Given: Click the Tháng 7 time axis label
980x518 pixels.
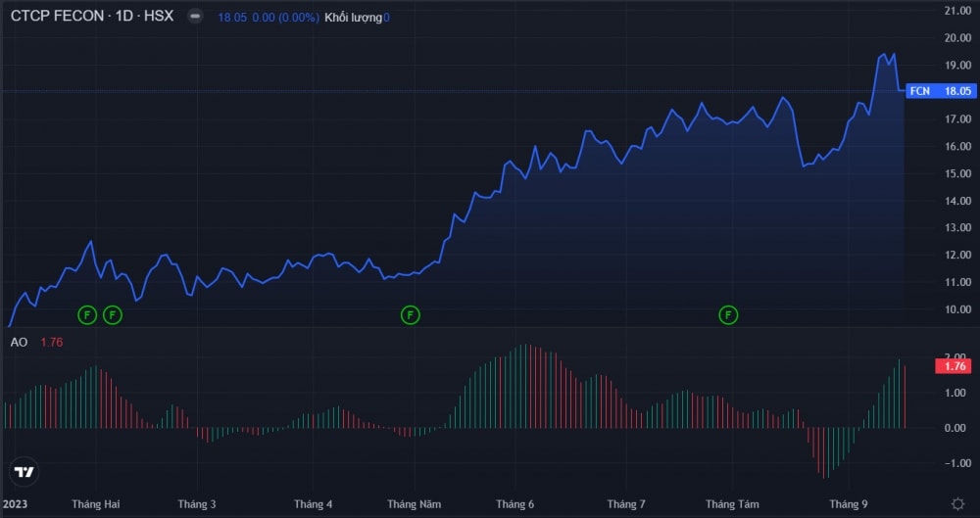Looking at the screenshot, I should pos(625,504).
